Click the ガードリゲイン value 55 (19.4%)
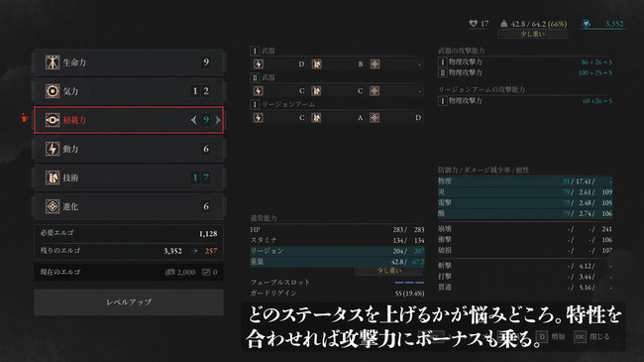This screenshot has width=644, height=362. [x=409, y=294]
